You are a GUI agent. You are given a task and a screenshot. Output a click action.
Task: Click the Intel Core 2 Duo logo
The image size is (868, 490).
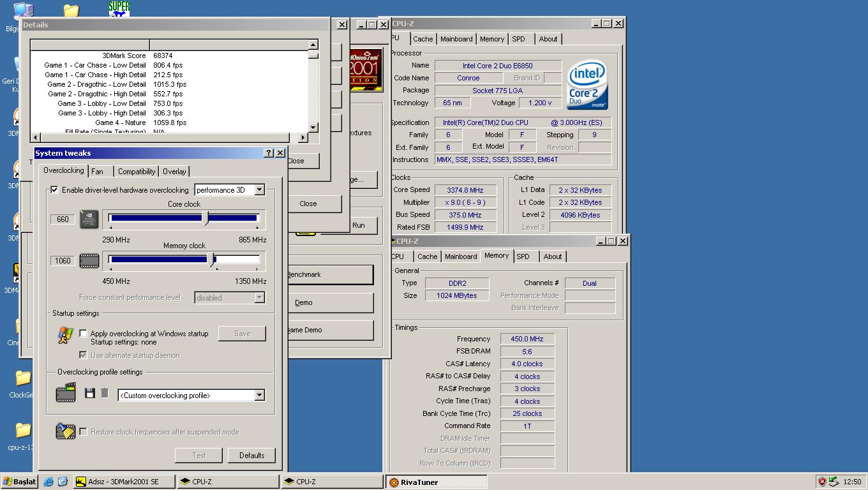click(x=587, y=85)
